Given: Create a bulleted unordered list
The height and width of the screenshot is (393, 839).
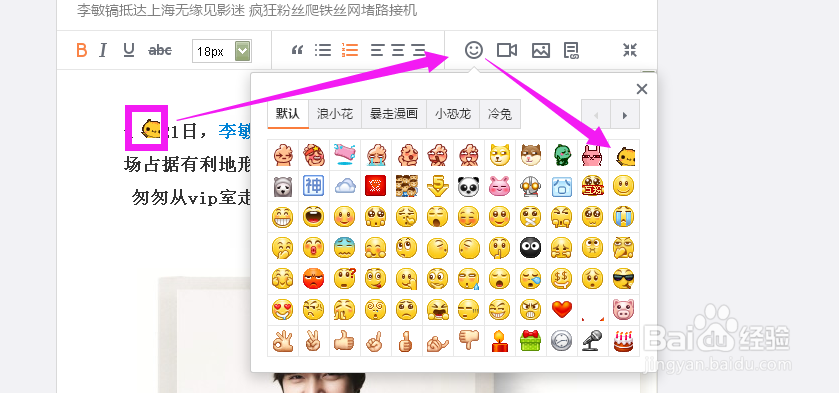Looking at the screenshot, I should click(323, 50).
